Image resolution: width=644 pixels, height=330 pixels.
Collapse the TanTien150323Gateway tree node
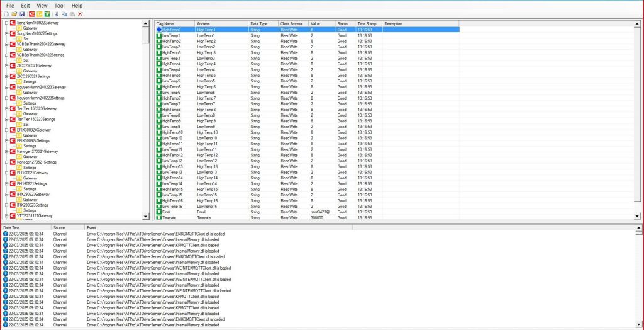click(x=6, y=108)
